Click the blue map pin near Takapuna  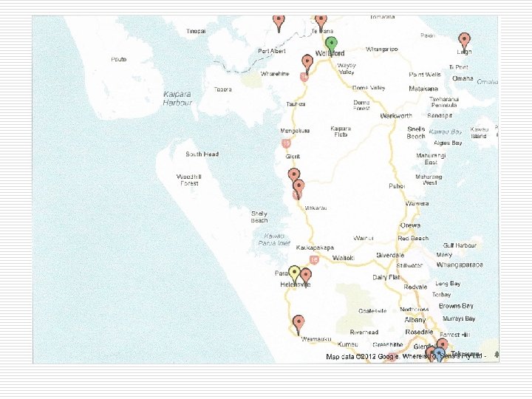439,354
